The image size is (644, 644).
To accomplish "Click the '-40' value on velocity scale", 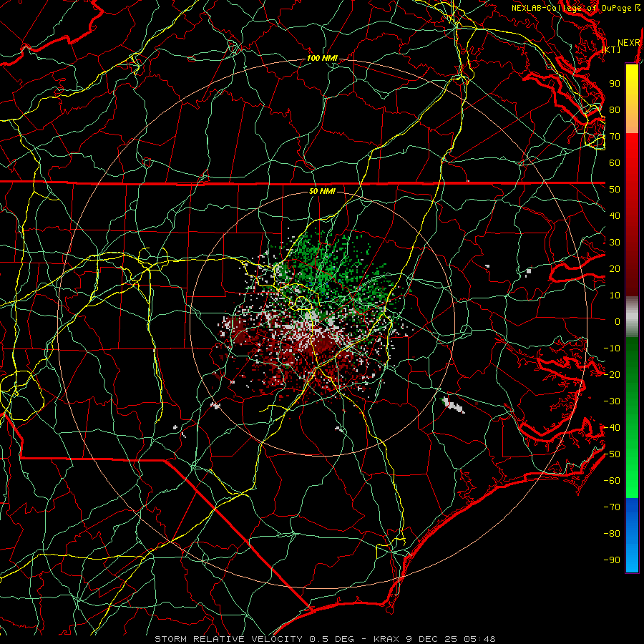I will 612,428.
